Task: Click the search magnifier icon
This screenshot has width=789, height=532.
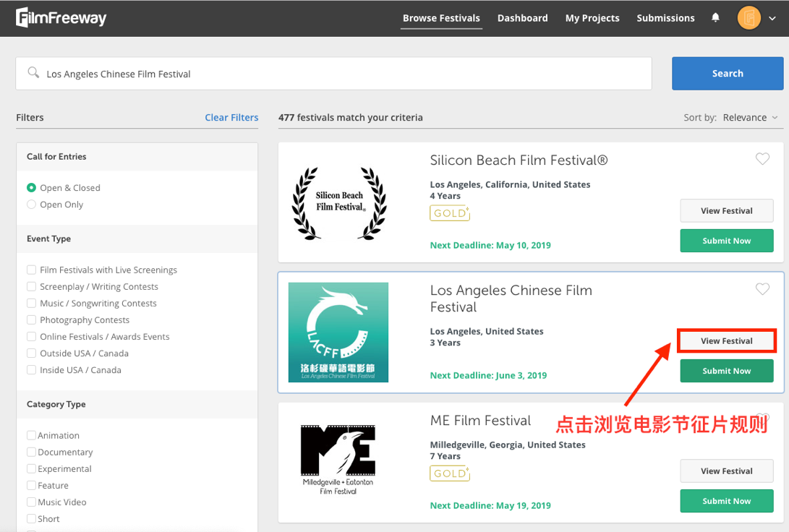Action: click(x=33, y=73)
